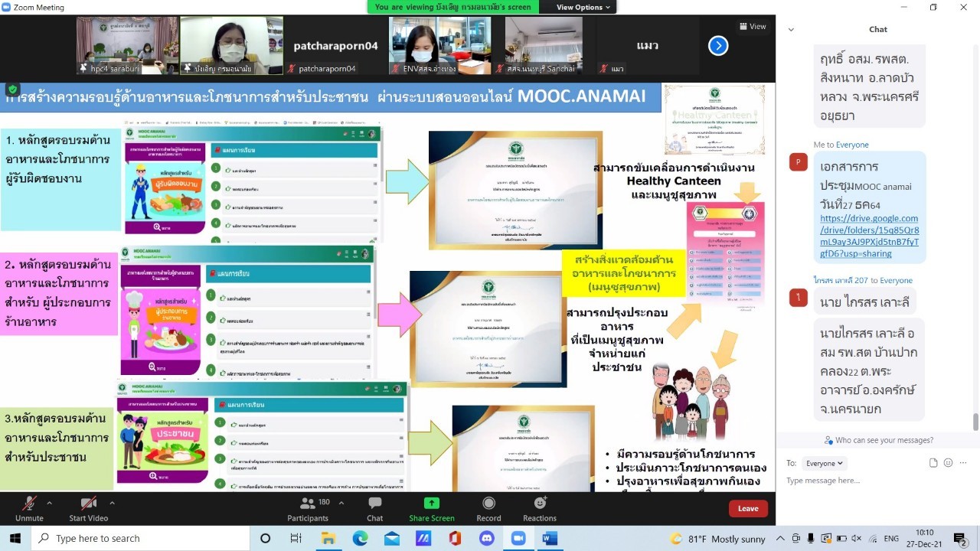The image size is (980, 551).
Task: Click the encryption shield icon
Action: (x=12, y=90)
